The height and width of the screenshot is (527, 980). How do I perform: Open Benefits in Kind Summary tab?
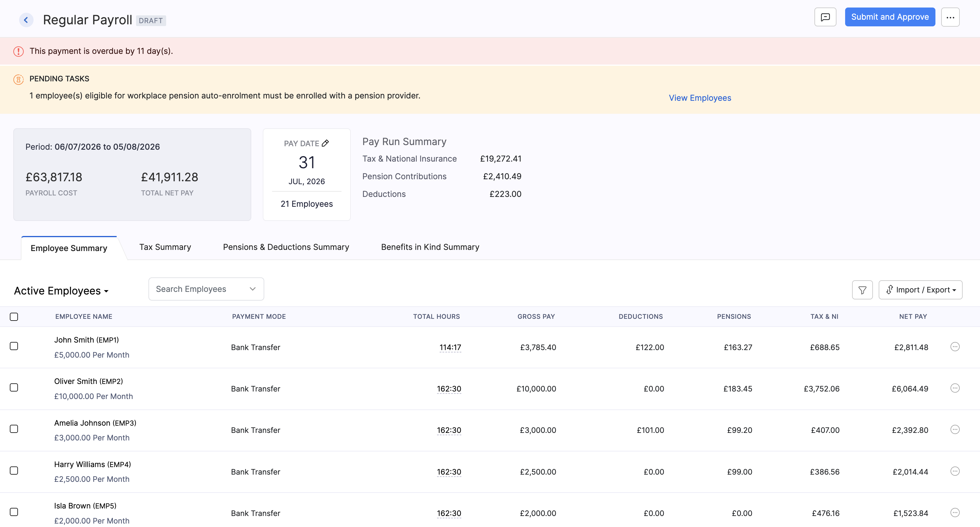point(430,247)
